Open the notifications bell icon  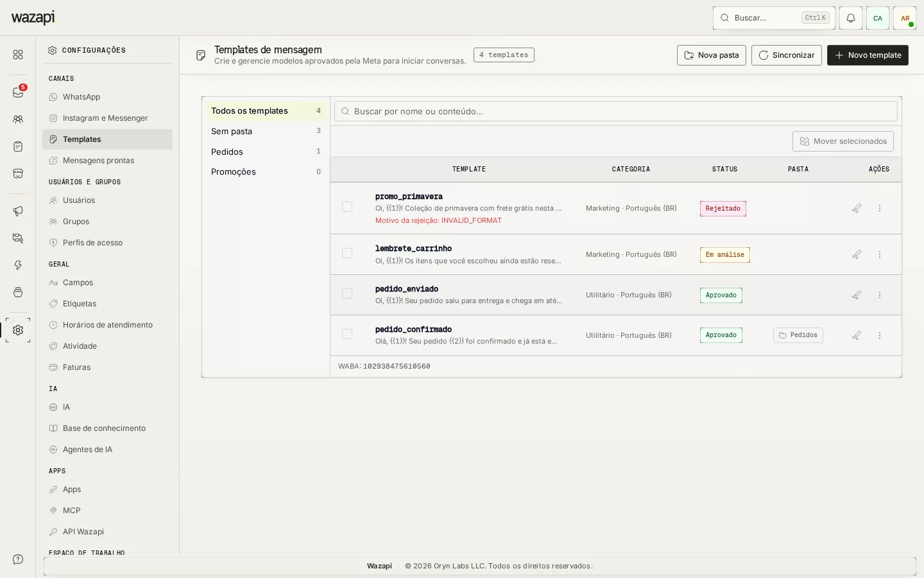[x=851, y=18]
